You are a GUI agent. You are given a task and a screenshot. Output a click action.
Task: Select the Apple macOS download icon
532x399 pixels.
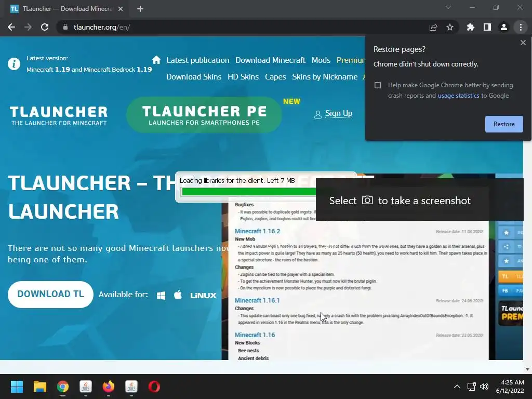click(x=178, y=295)
